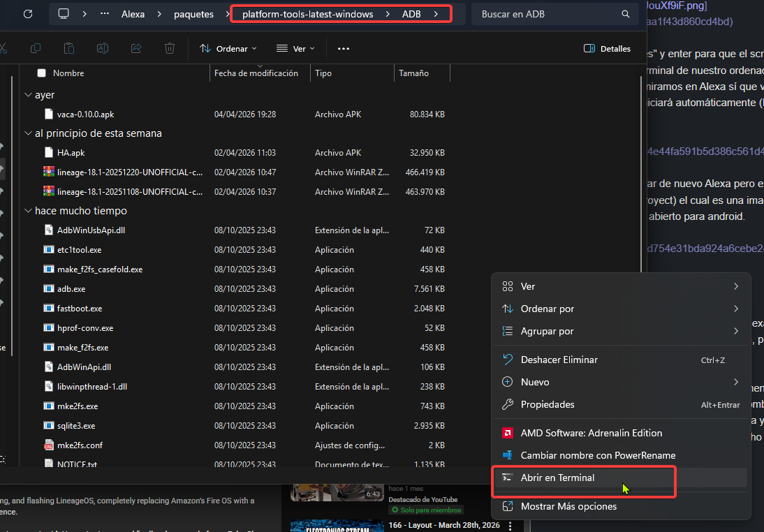Open the three-dots more options menu
The width and height of the screenshot is (764, 532).
tap(343, 49)
